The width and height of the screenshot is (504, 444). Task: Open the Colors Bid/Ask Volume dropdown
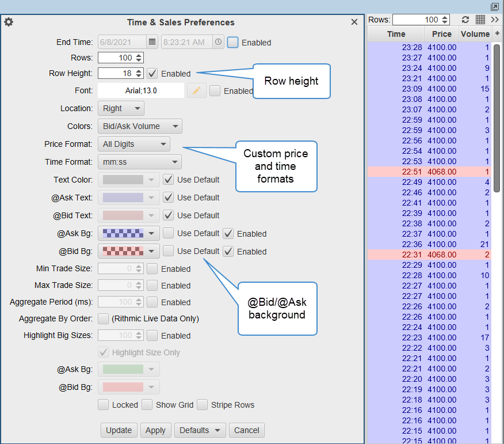pos(140,126)
